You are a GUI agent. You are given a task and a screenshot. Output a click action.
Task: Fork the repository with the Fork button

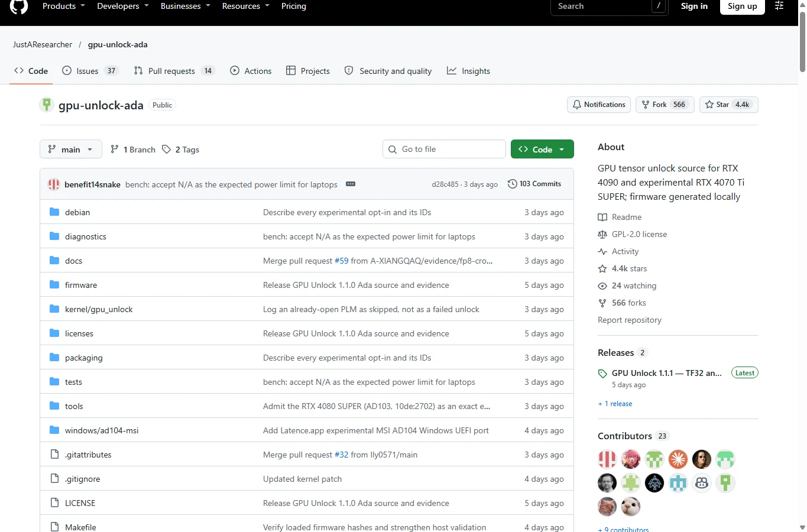coord(665,105)
